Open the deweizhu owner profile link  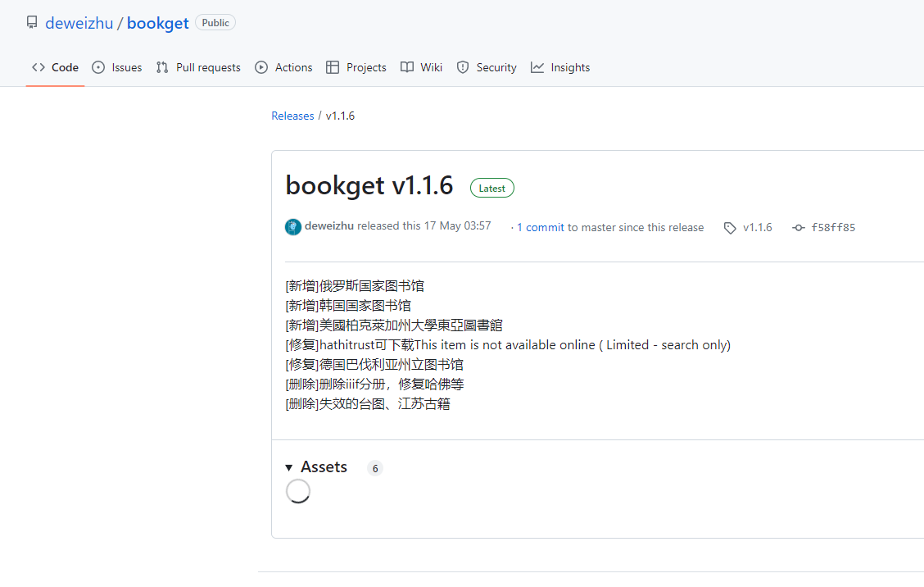tap(79, 23)
